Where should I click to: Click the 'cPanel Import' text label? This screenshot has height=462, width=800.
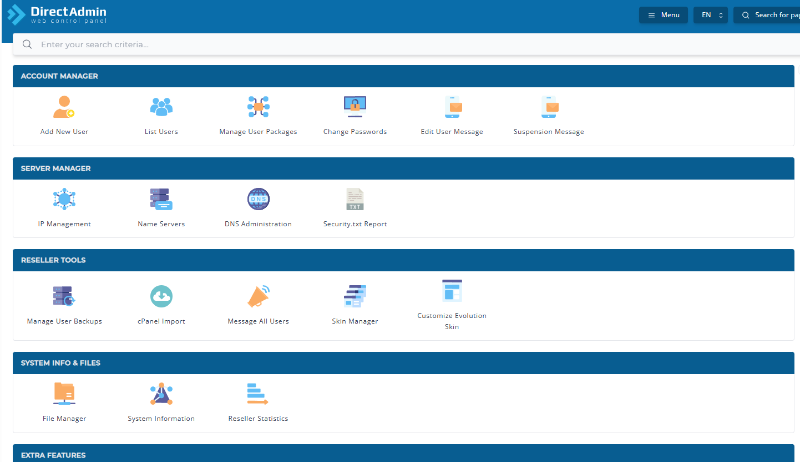tap(161, 321)
